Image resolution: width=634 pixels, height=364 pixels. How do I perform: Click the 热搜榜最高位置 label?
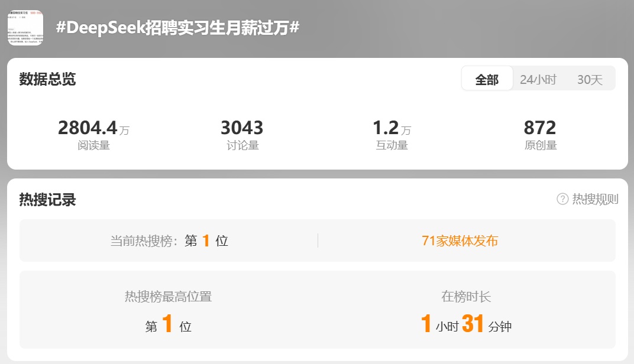pyautogui.click(x=168, y=297)
